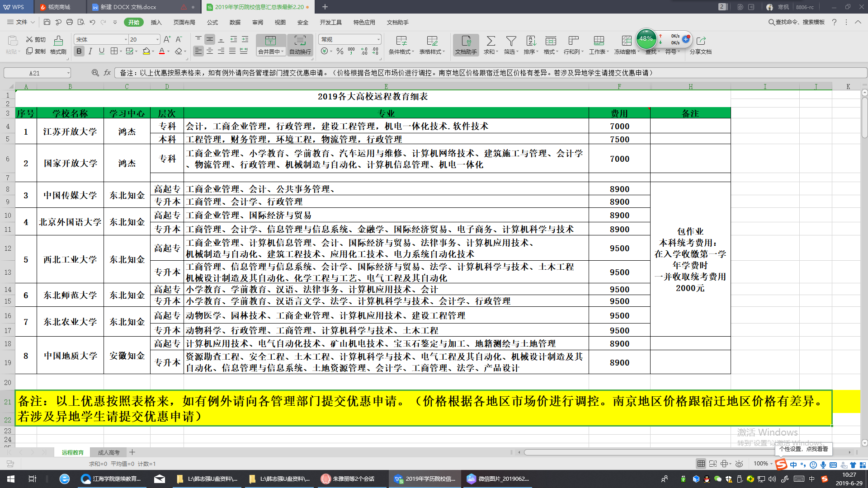Viewport: 868px width, 488px height.
Task: Click the Help question mark icon
Action: click(x=834, y=22)
